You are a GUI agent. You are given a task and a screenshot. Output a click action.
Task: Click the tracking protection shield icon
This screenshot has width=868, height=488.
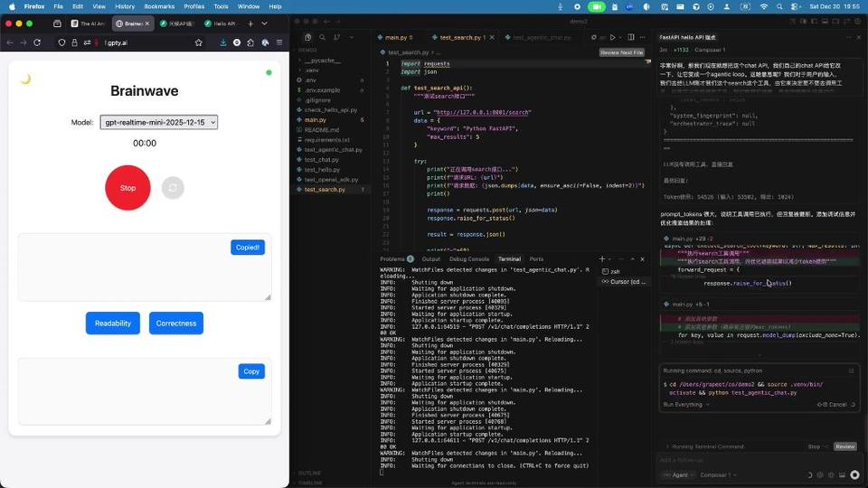pyautogui.click(x=61, y=42)
